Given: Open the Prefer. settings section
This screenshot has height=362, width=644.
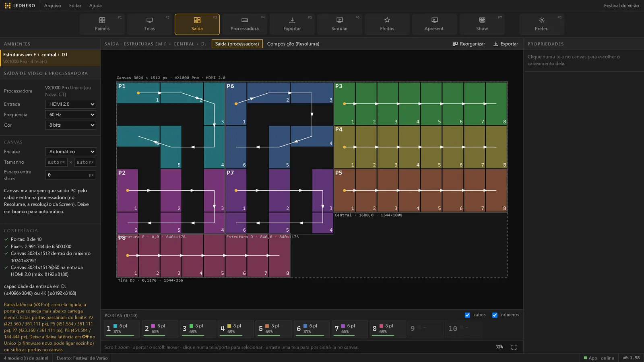Looking at the screenshot, I should pyautogui.click(x=542, y=24).
